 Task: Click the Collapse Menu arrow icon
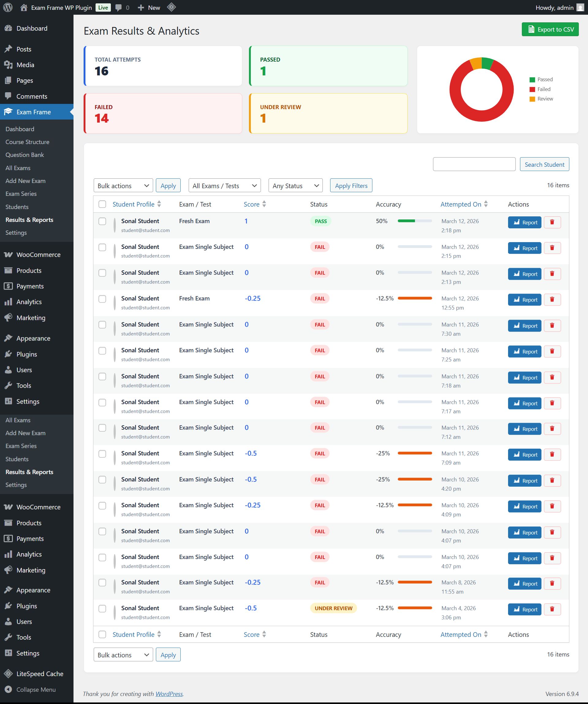(8, 689)
